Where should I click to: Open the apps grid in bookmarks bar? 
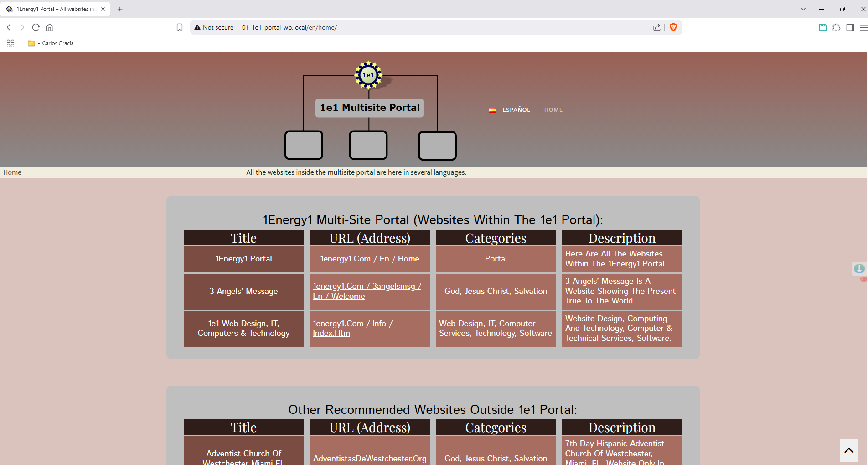10,43
